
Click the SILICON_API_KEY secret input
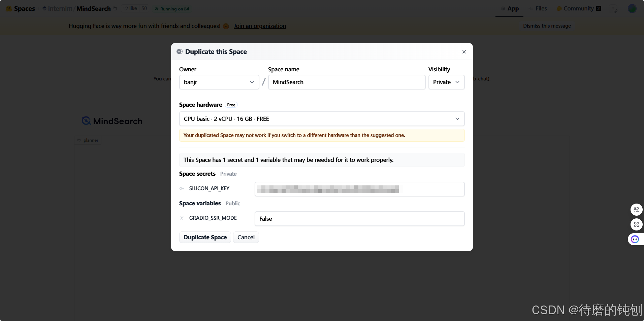click(x=359, y=189)
